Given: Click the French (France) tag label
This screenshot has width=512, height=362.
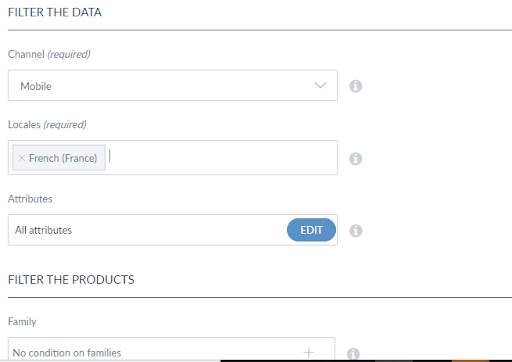Looking at the screenshot, I should tap(63, 158).
